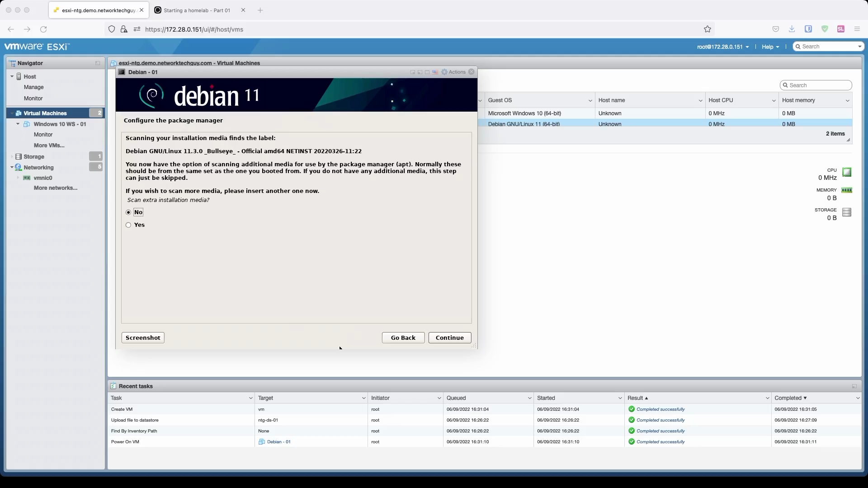
Task: Click the Recent tasks clipboard icon
Action: pos(113,386)
